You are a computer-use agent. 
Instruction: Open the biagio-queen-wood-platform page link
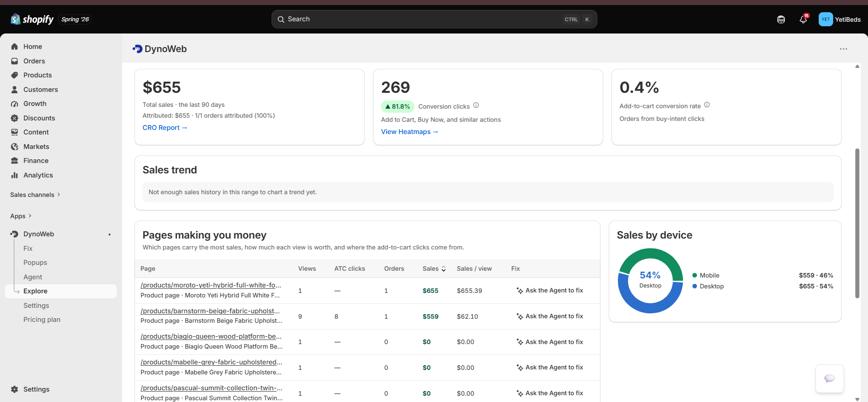pos(211,336)
